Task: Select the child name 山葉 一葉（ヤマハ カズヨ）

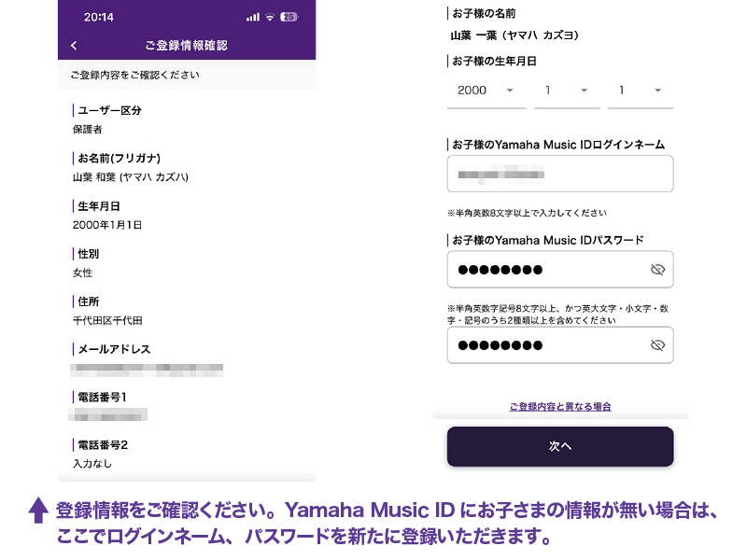Action: (x=514, y=35)
